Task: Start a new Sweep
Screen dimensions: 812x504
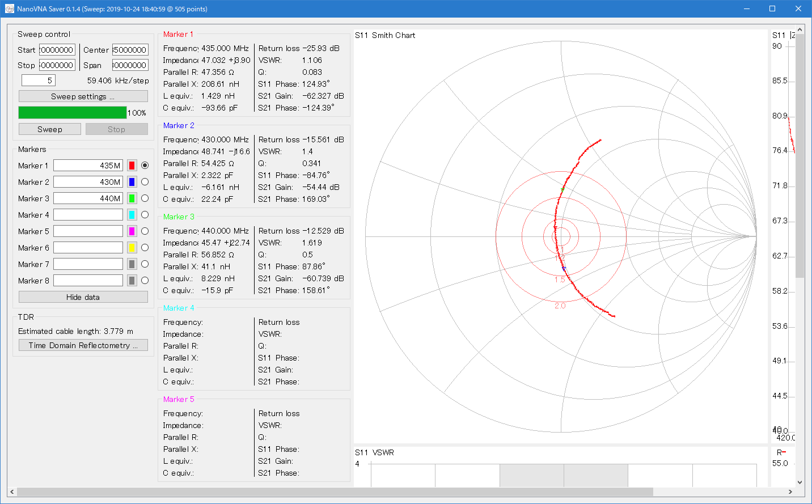Action: [x=50, y=129]
